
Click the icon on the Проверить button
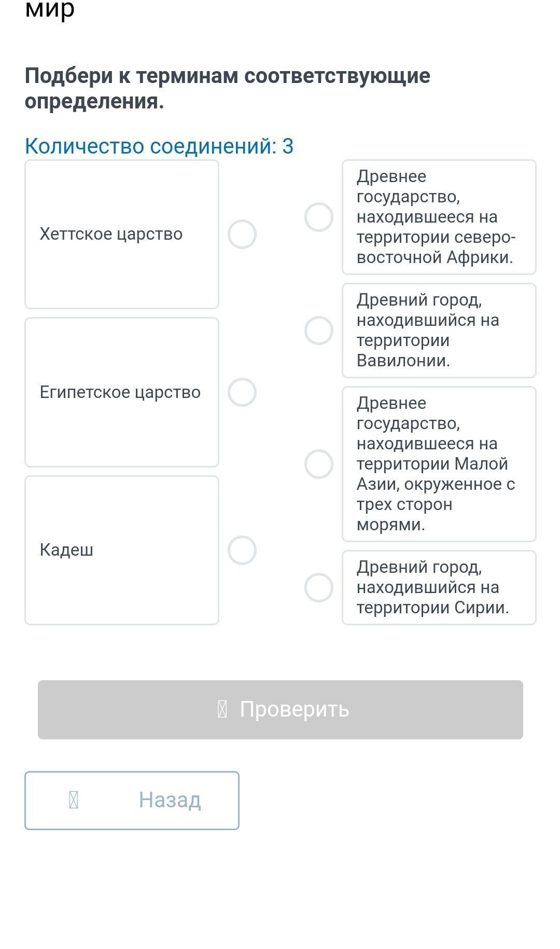pyautogui.click(x=222, y=709)
